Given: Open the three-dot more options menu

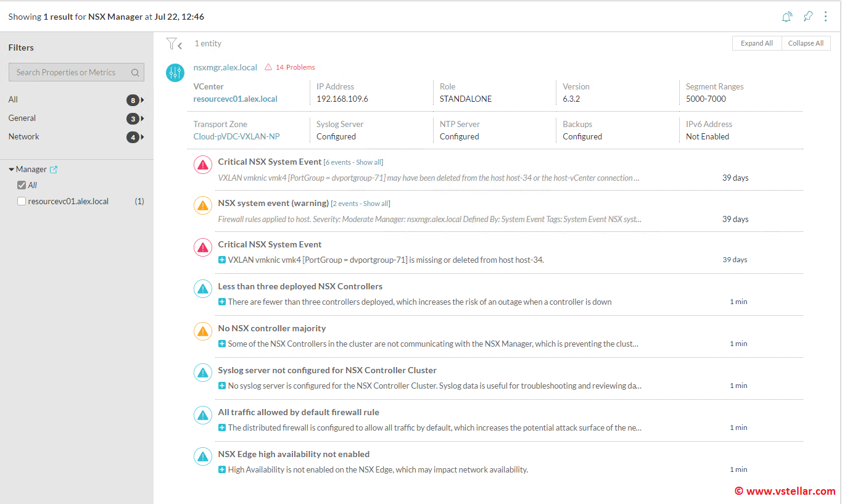Looking at the screenshot, I should pyautogui.click(x=825, y=17).
